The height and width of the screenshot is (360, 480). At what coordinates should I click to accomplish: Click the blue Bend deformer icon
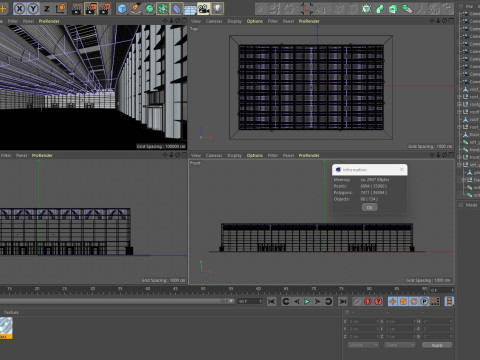[177, 9]
